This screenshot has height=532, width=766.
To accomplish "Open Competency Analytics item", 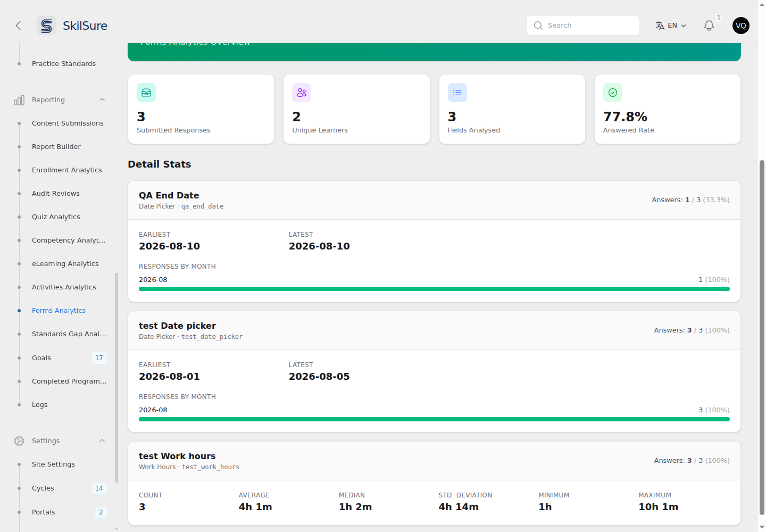I will [69, 240].
